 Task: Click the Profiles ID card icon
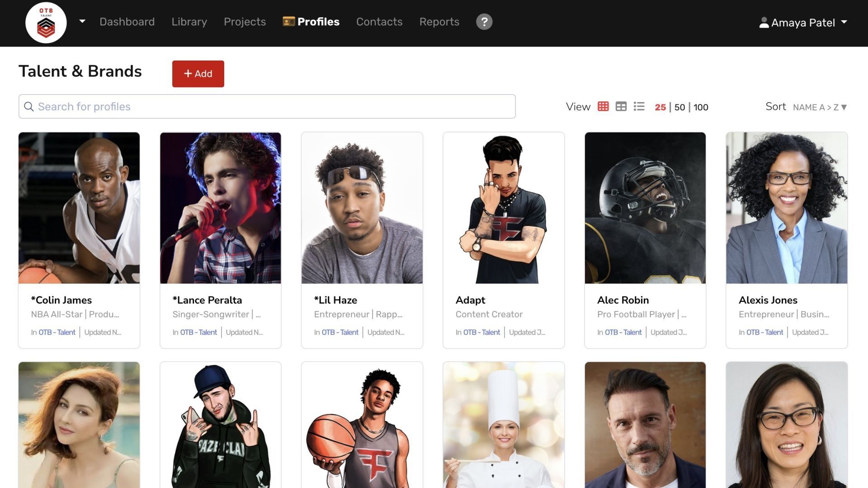288,22
